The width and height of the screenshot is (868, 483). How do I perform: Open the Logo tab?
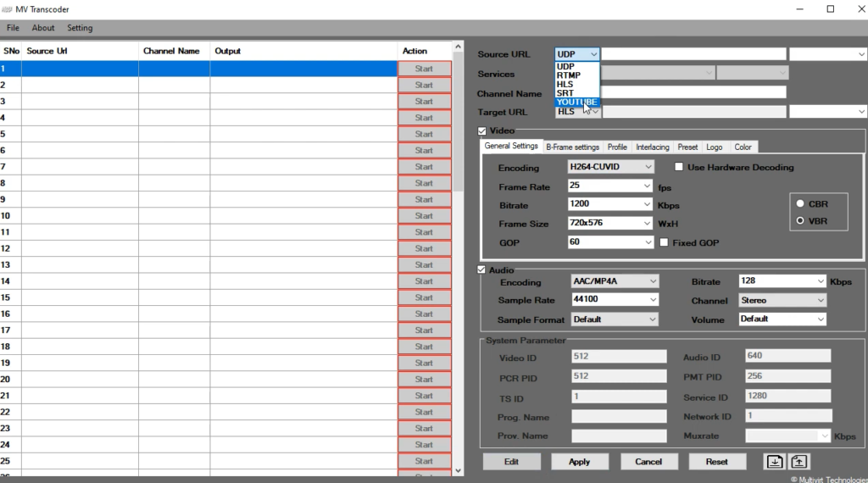[714, 147]
